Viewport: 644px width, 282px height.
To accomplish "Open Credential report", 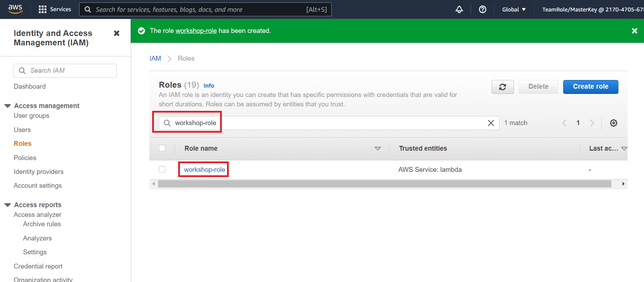I will pyautogui.click(x=38, y=266).
